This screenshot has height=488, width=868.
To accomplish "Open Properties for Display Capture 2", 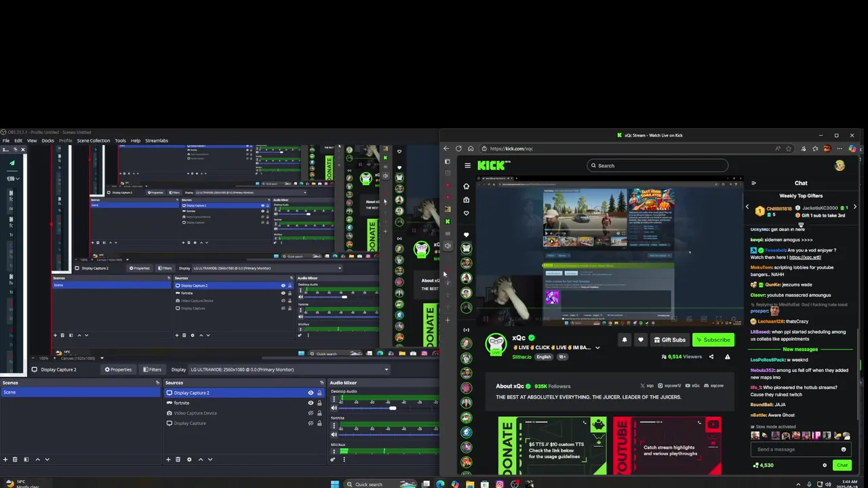I will pyautogui.click(x=118, y=369).
